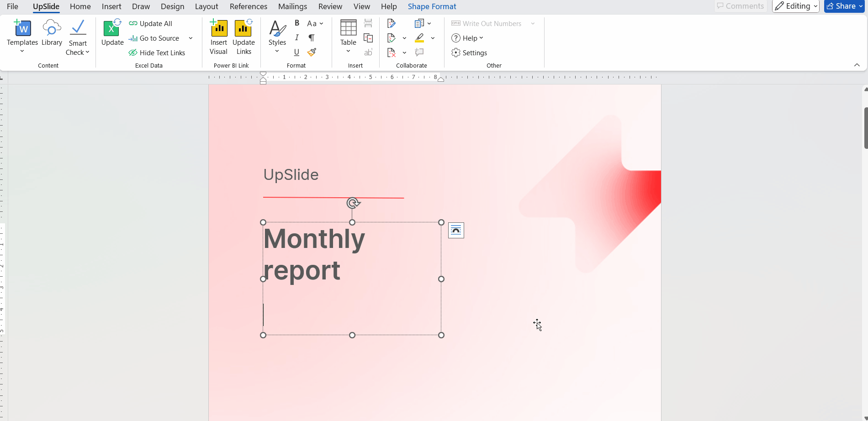Image resolution: width=868 pixels, height=421 pixels.
Task: Click the 'Monthly report' title text
Action: tap(314, 254)
